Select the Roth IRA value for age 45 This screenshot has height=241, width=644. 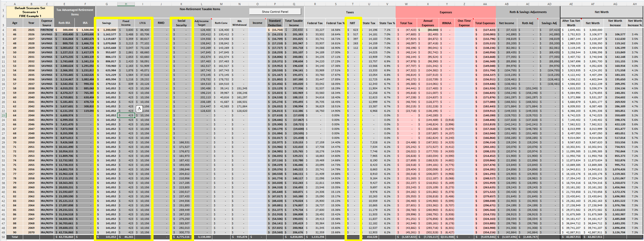(64, 30)
